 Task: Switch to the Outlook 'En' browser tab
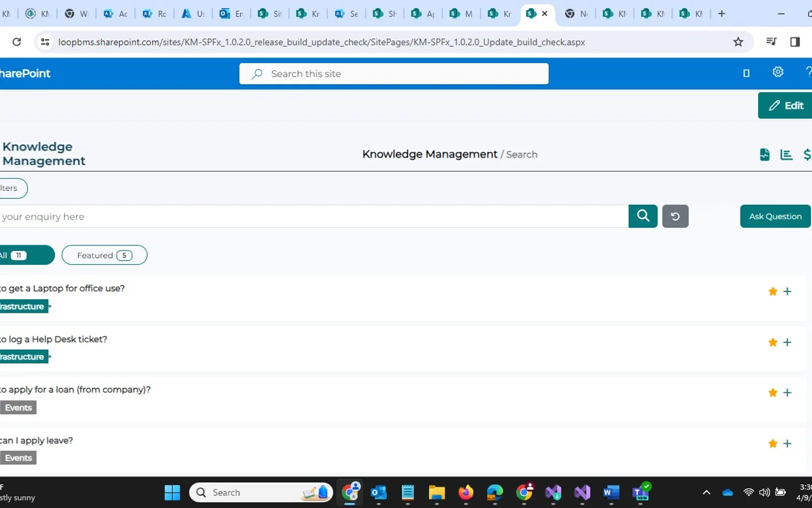pyautogui.click(x=231, y=14)
